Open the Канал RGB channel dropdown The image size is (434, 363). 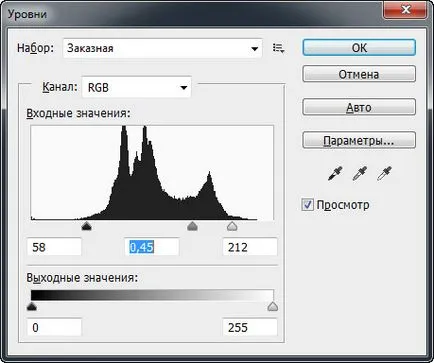(137, 87)
